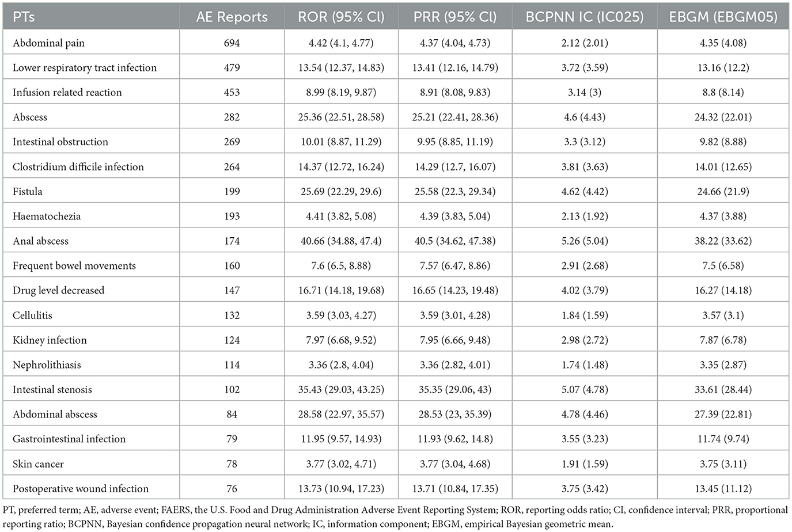The image size is (792, 532).
Task: Click the PTs column header
Action: tap(24, 17)
